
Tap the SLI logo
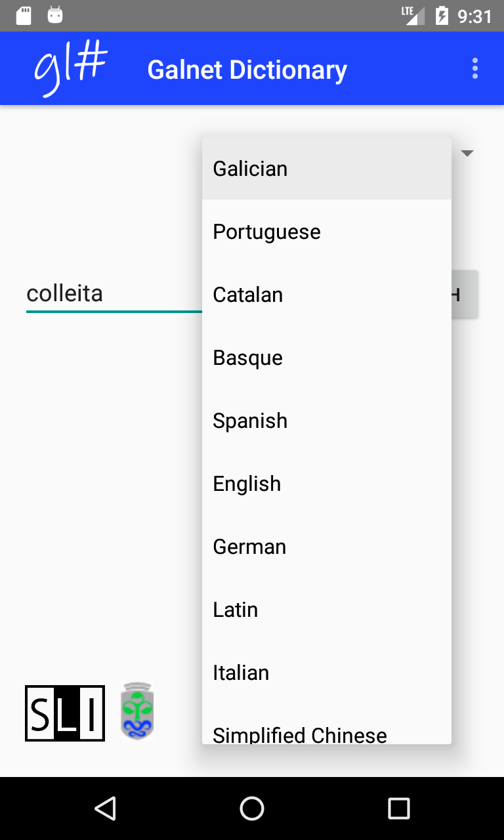click(x=65, y=713)
